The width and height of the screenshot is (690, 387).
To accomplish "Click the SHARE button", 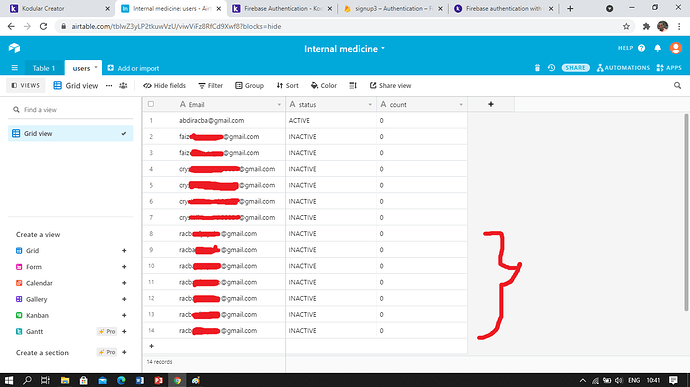I will [575, 68].
